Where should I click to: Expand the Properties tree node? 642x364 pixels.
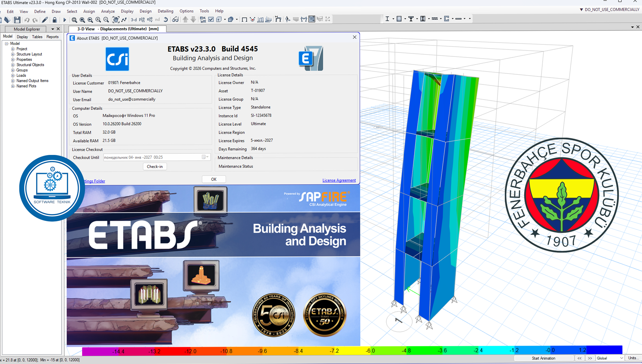click(x=13, y=60)
